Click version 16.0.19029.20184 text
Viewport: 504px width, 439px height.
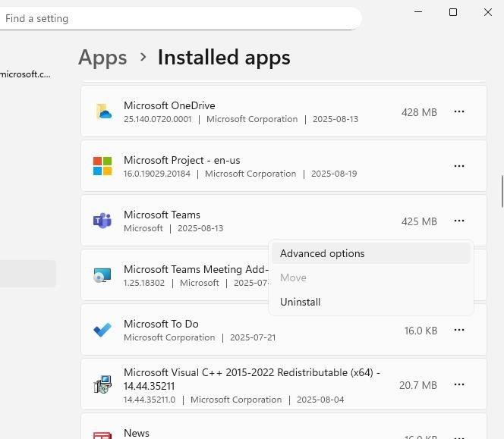click(x=157, y=174)
